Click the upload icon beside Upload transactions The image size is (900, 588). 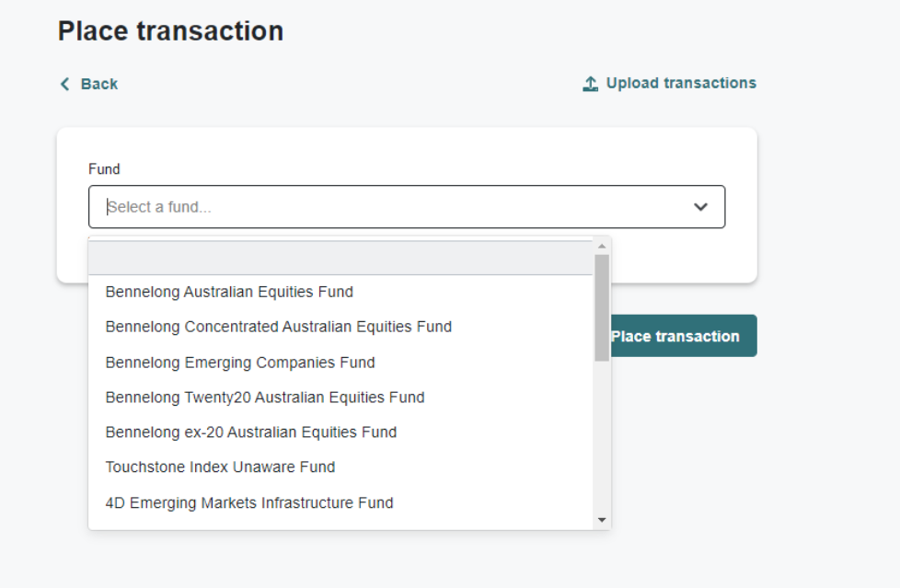[591, 84]
